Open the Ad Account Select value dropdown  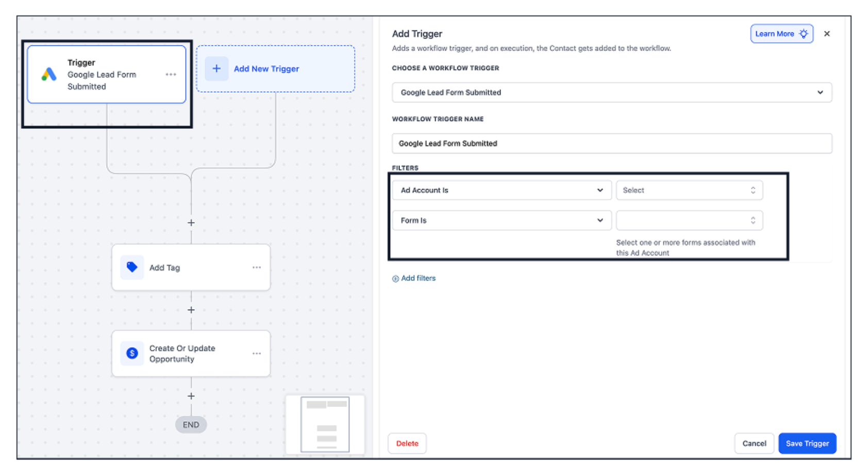689,190
